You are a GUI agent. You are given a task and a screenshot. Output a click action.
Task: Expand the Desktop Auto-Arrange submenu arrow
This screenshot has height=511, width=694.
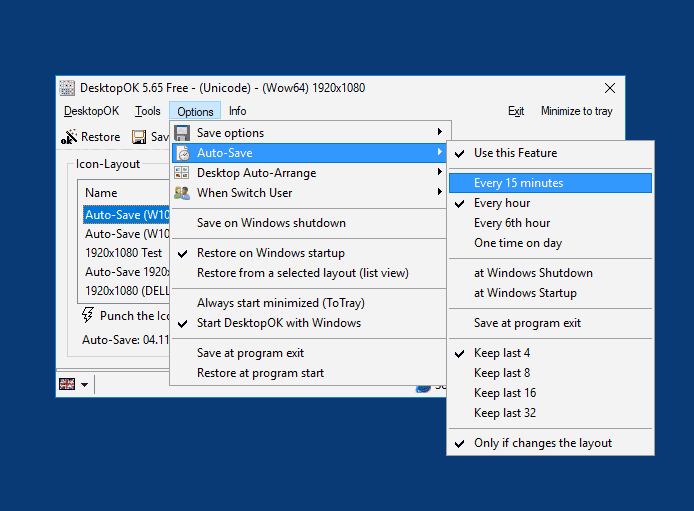point(439,173)
